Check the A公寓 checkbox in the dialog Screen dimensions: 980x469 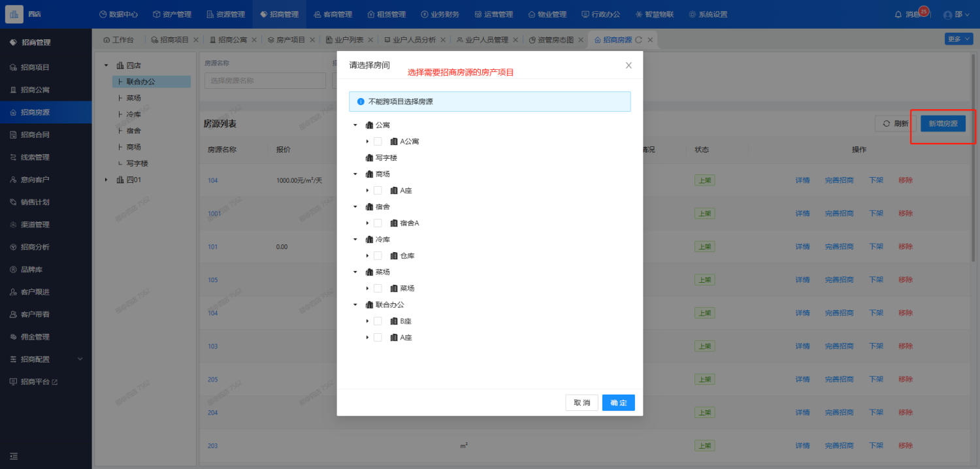click(x=378, y=141)
